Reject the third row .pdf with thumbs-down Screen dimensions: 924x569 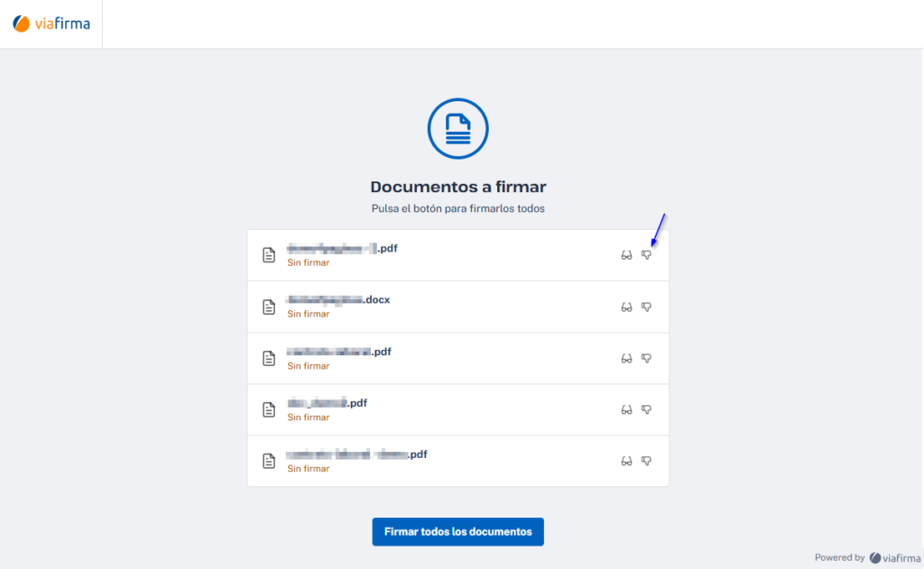646,358
